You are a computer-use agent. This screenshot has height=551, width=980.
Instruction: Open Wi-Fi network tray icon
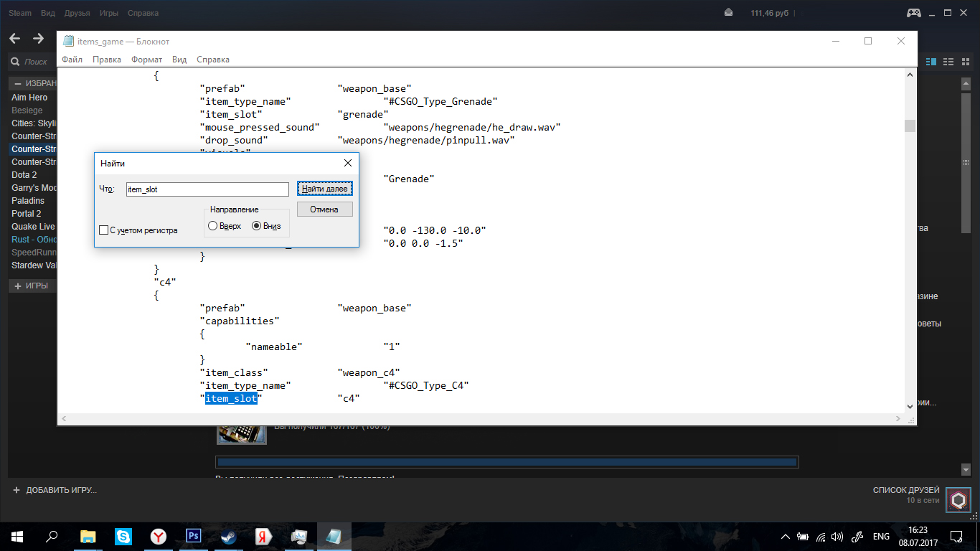click(x=820, y=537)
